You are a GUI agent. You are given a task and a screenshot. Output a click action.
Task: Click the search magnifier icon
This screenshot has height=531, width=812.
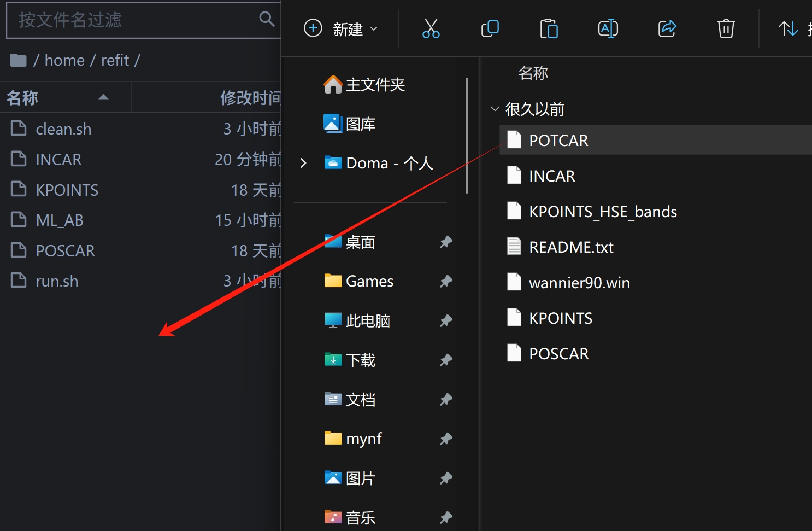[267, 20]
